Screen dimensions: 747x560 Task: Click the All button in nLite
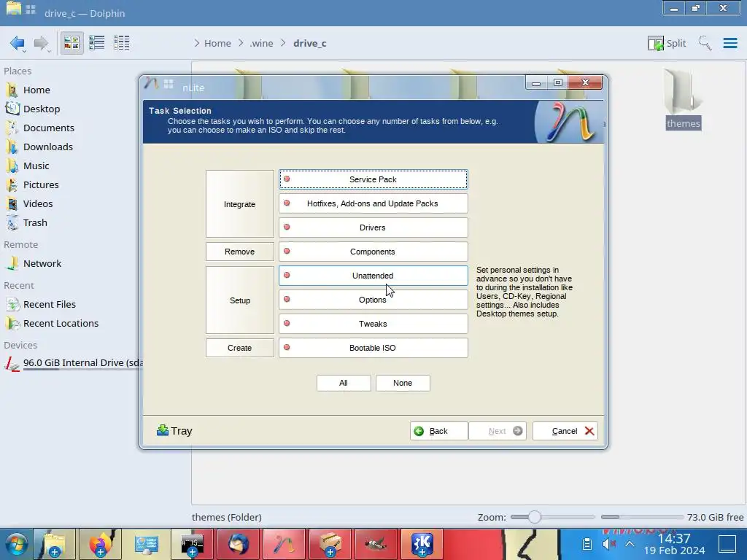click(344, 383)
